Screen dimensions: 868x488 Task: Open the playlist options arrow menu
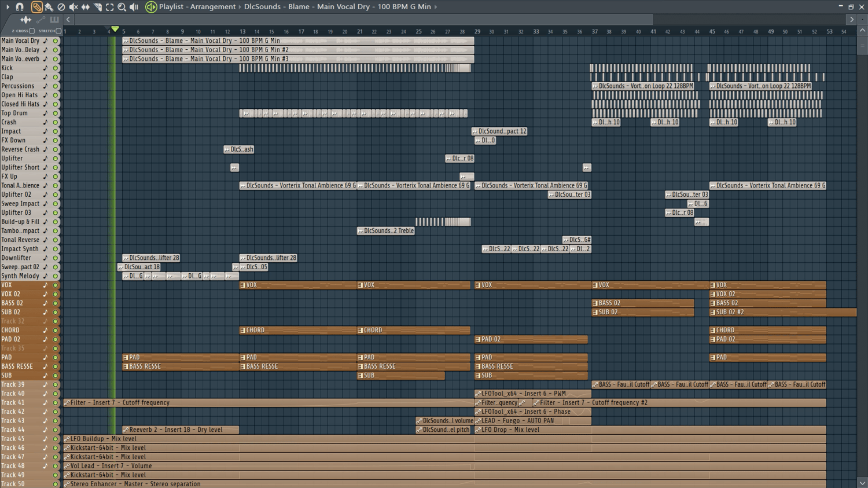[8, 7]
